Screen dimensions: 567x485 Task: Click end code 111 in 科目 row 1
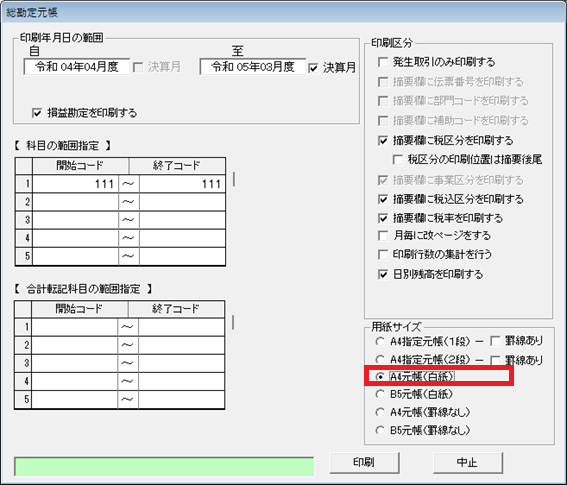(x=182, y=184)
